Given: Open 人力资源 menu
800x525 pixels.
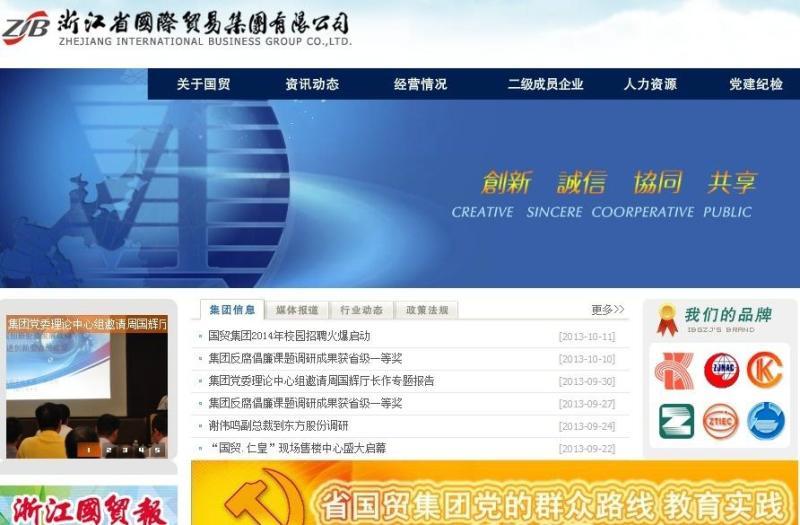Looking at the screenshot, I should (650, 84).
